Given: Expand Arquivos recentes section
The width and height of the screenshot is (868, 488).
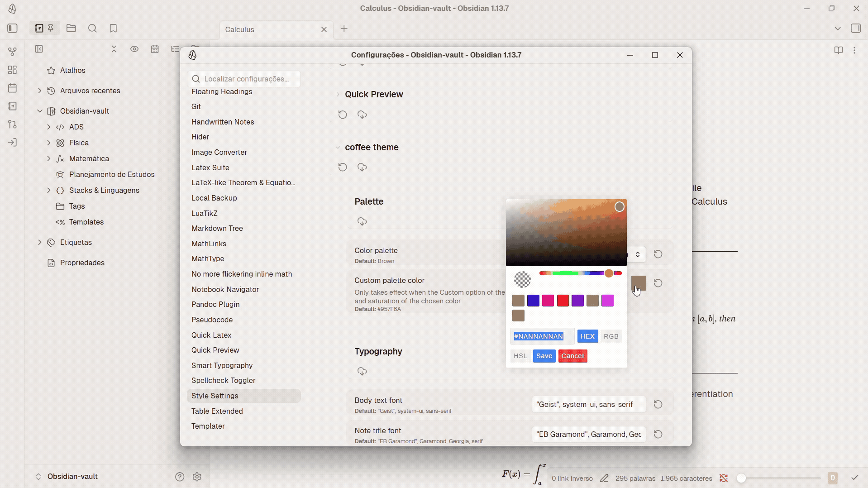Looking at the screenshot, I should tap(40, 91).
